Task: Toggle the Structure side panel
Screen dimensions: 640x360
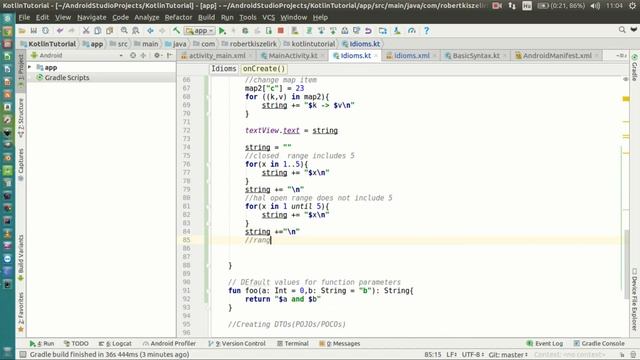Action: 21,118
